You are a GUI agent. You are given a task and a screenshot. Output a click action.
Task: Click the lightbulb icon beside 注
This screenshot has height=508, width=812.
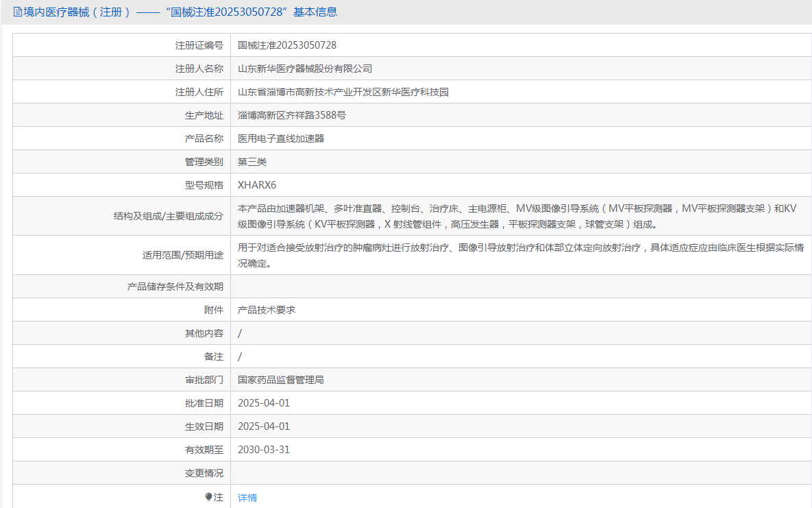click(x=208, y=497)
